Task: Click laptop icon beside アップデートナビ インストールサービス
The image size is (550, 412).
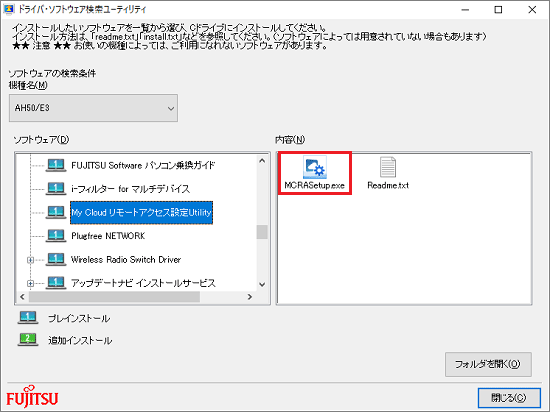Action: click(56, 283)
